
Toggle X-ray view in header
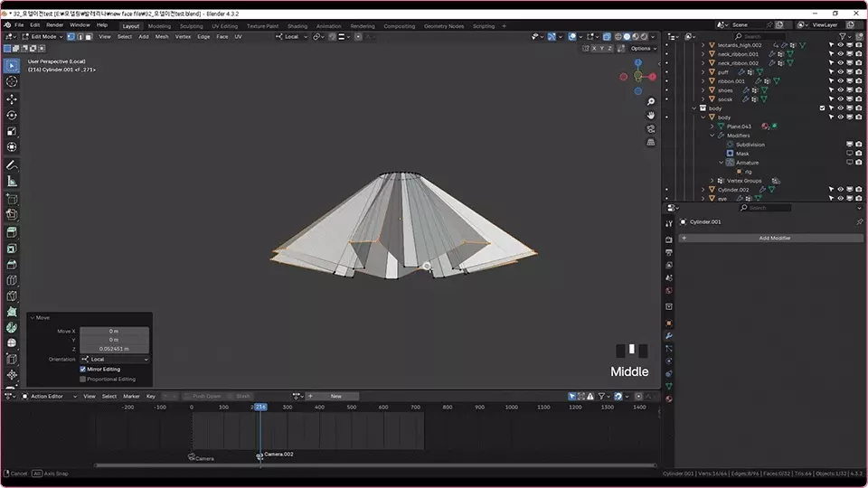click(x=608, y=36)
